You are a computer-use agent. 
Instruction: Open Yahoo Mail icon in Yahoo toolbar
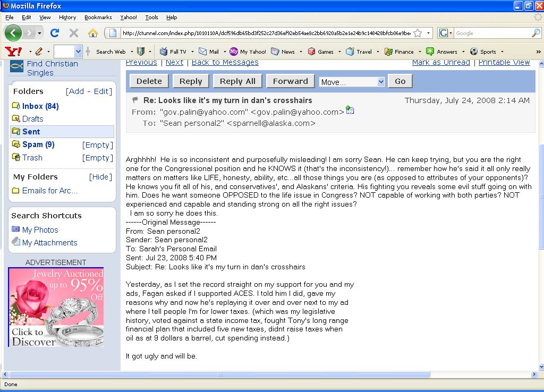(x=202, y=52)
